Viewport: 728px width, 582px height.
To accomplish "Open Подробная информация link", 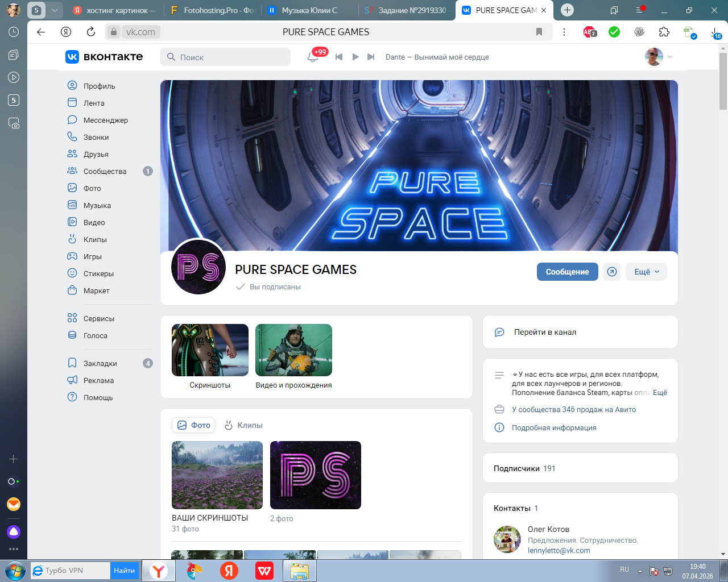I will pyautogui.click(x=554, y=428).
